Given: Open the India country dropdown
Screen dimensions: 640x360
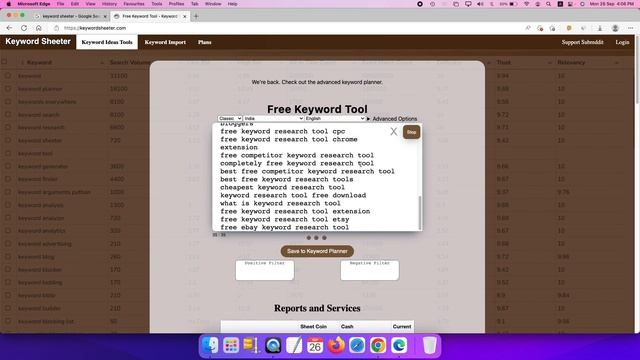Looking at the screenshot, I should click(x=273, y=118).
